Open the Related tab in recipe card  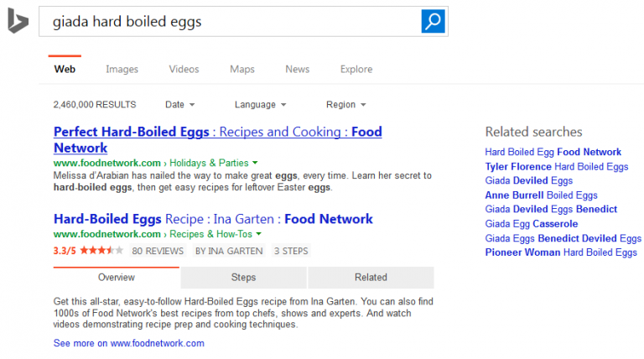(x=371, y=278)
